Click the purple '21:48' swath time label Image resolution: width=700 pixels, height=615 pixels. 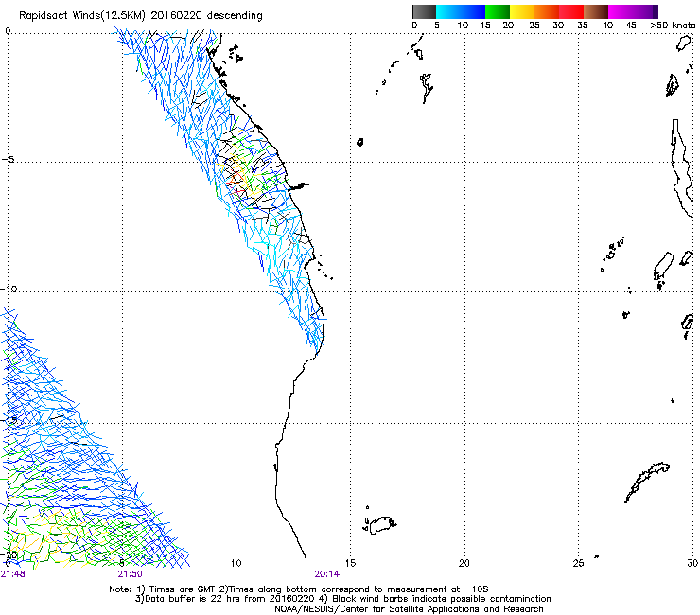[13, 574]
